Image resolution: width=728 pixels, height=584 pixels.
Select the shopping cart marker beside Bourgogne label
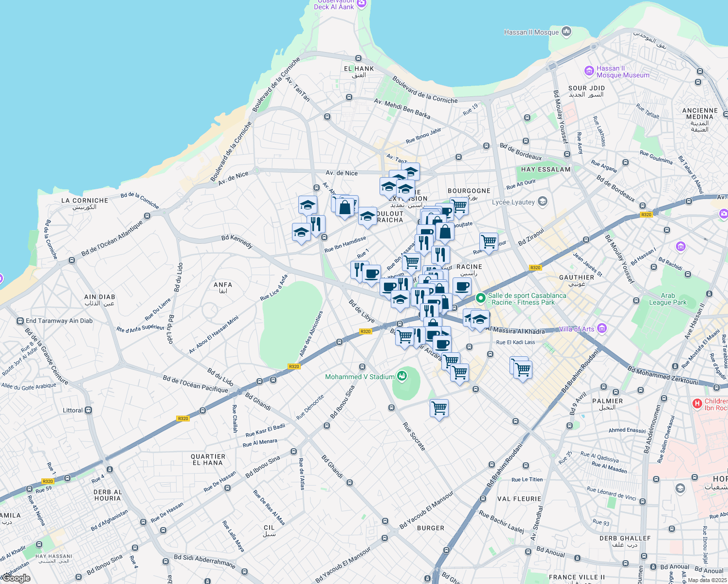click(x=459, y=206)
